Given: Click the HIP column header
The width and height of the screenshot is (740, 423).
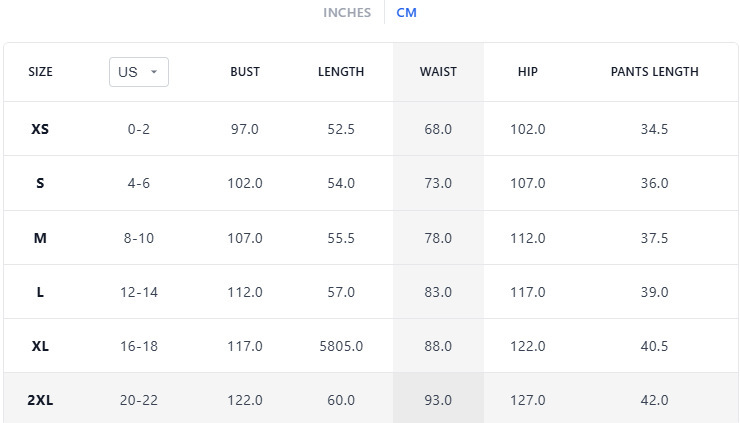Looking at the screenshot, I should click(x=528, y=72).
